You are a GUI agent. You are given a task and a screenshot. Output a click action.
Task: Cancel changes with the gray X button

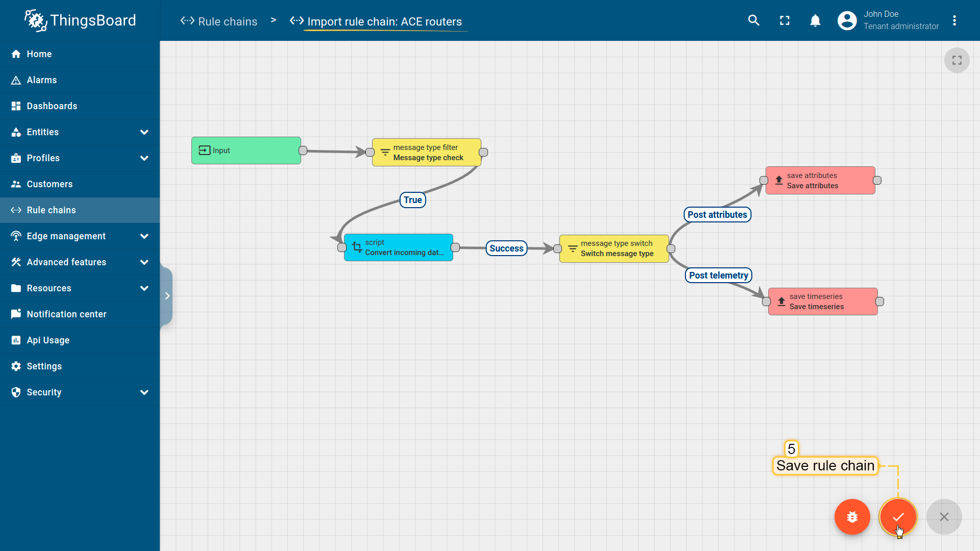click(944, 517)
